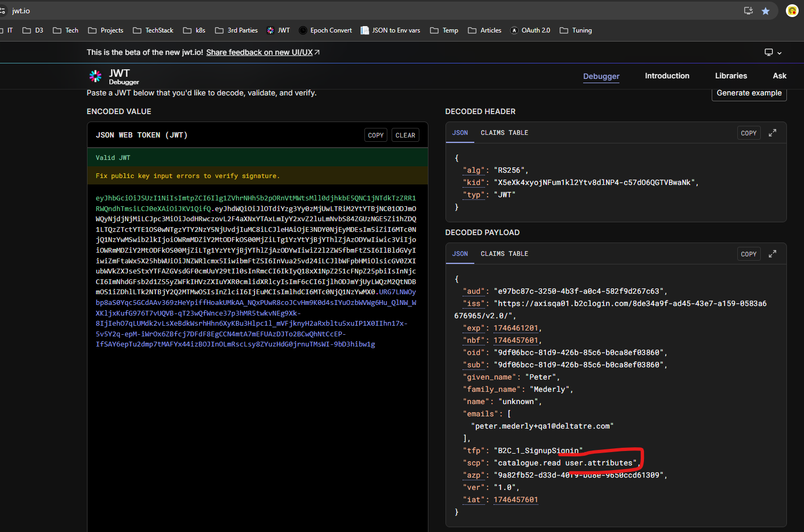Click the "RS256" alg value in header

510,170
